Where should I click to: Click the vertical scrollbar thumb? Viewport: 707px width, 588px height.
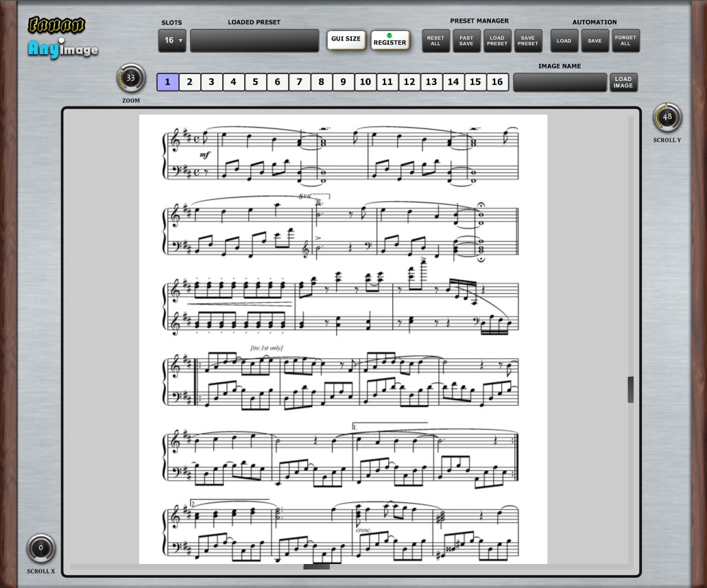pos(630,390)
